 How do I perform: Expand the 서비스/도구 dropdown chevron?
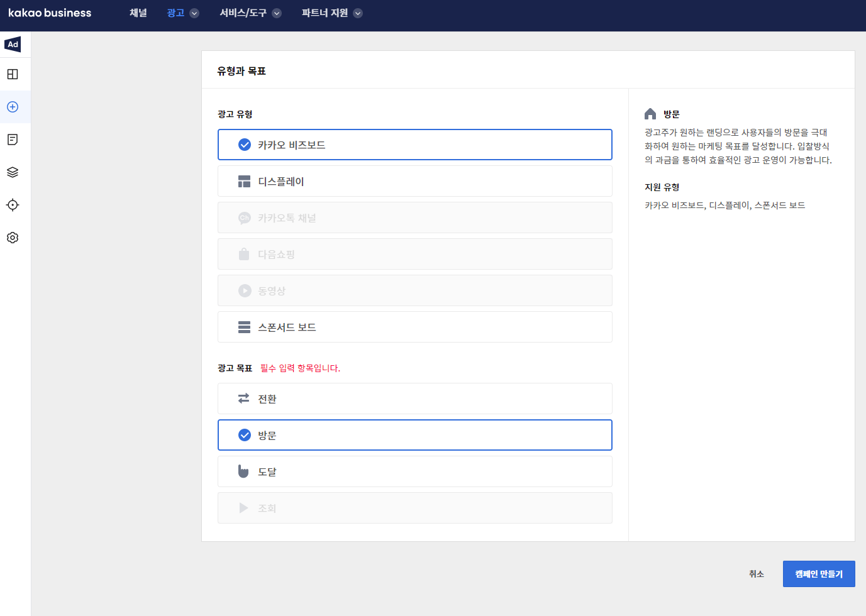277,13
